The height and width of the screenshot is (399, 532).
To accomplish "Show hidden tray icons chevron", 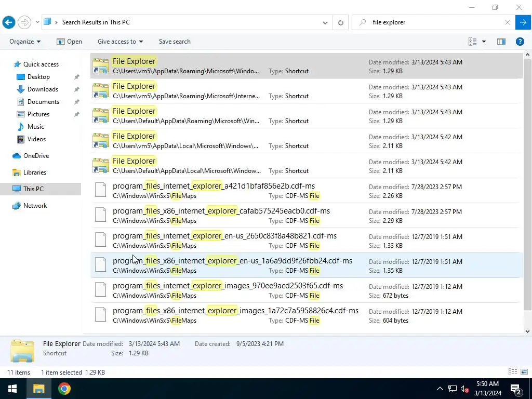I will [x=440, y=389].
